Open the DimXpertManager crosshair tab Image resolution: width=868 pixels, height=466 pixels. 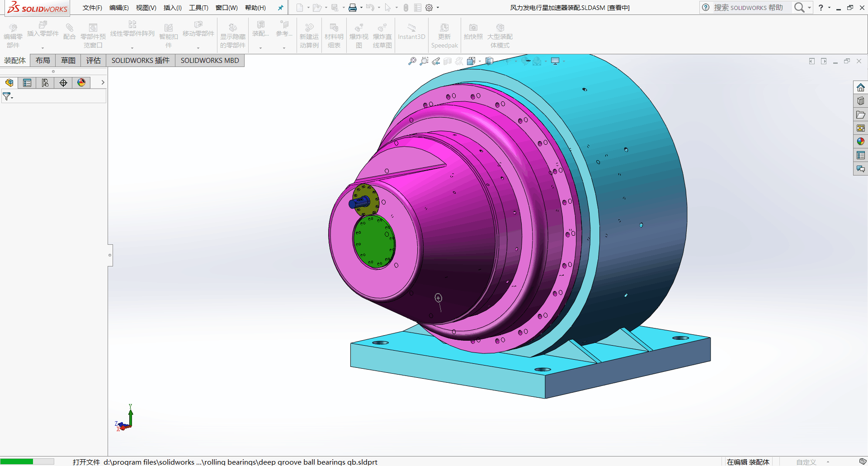coord(63,83)
